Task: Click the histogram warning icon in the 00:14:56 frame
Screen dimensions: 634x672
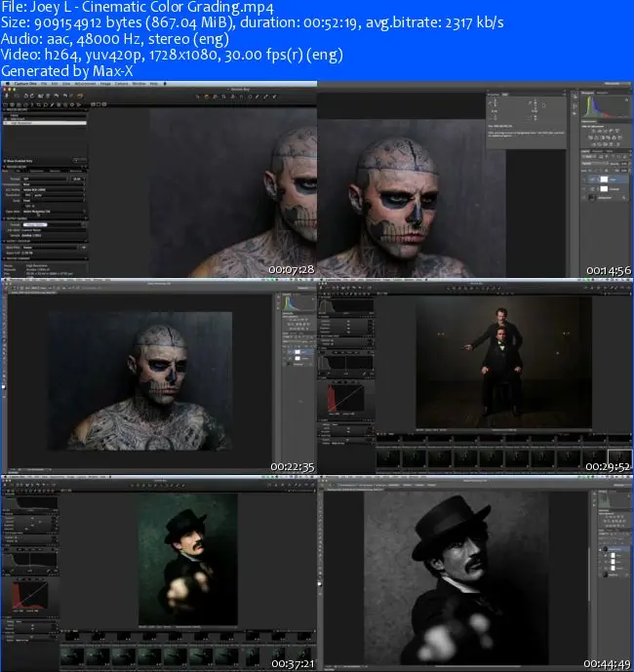Action: 627,99
